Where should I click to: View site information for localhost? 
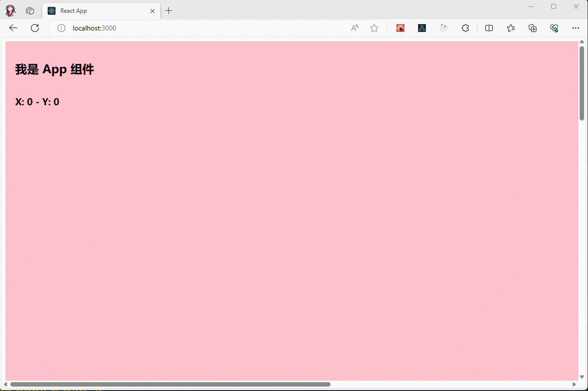pyautogui.click(x=61, y=28)
